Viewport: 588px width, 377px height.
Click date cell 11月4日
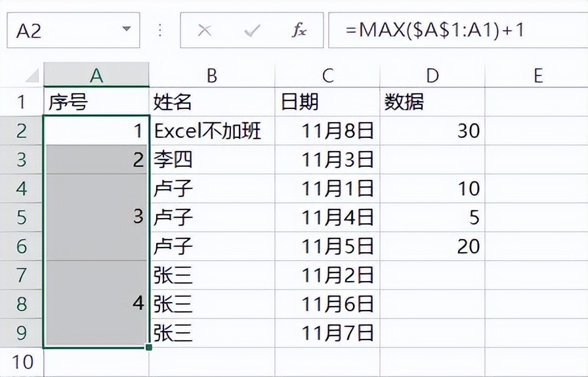click(327, 217)
